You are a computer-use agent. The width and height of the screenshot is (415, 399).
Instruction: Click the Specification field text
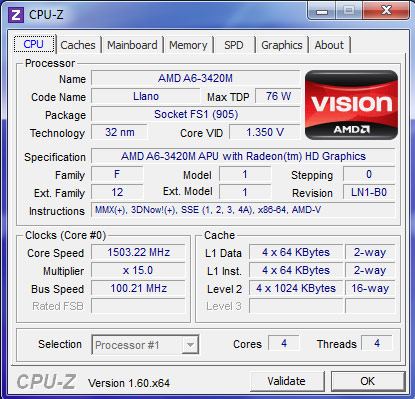pos(243,156)
